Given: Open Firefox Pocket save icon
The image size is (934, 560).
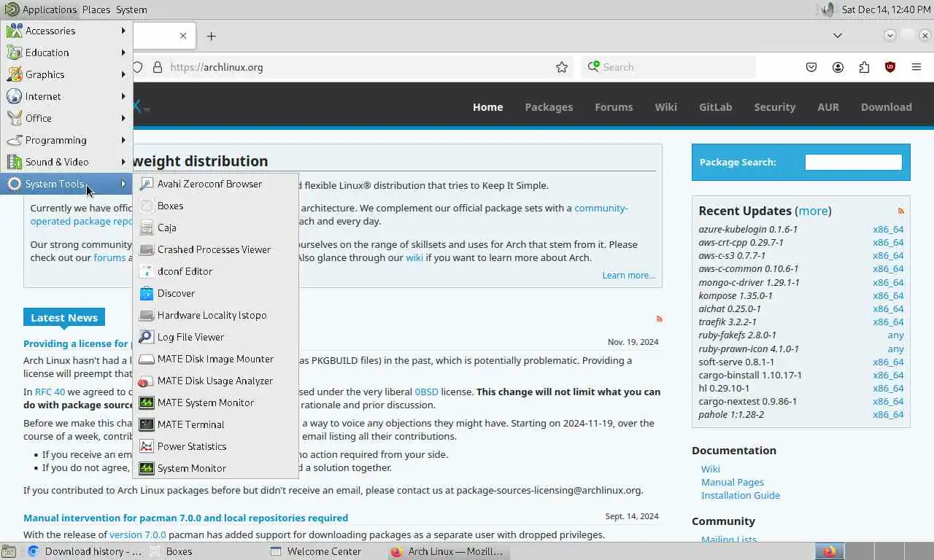Looking at the screenshot, I should click(x=811, y=67).
